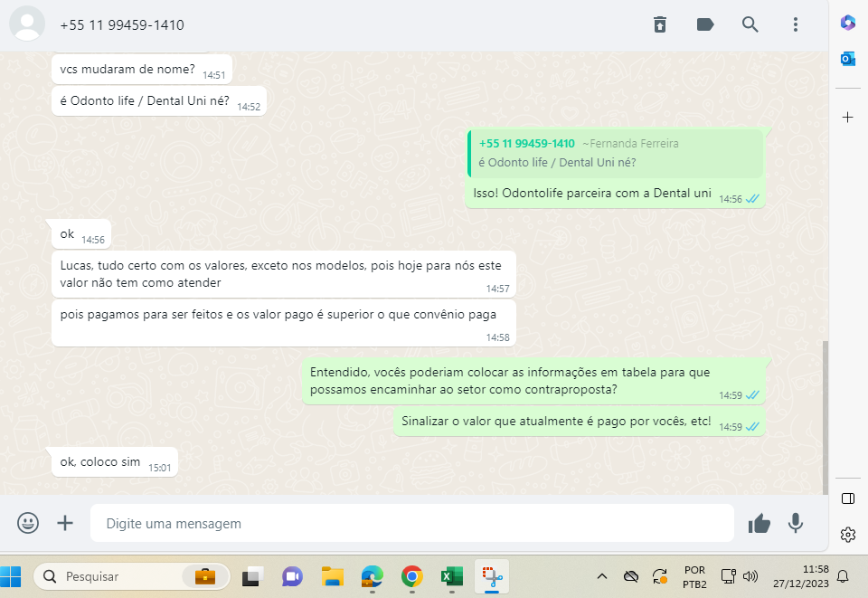Viewport: 868px width, 598px height.
Task: Open the three-dot chat options menu
Action: [796, 24]
